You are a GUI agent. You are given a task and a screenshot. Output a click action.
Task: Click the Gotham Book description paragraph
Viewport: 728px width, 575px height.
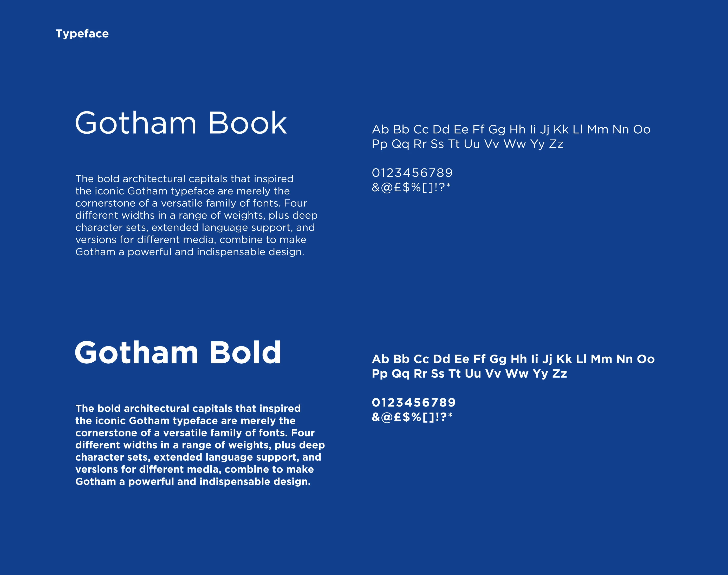196,215
